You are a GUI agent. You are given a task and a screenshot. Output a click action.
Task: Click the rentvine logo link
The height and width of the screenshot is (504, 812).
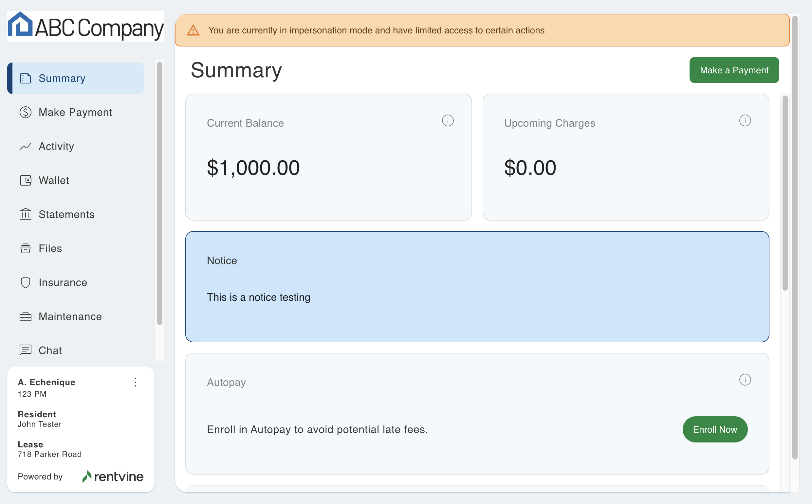coord(113,477)
